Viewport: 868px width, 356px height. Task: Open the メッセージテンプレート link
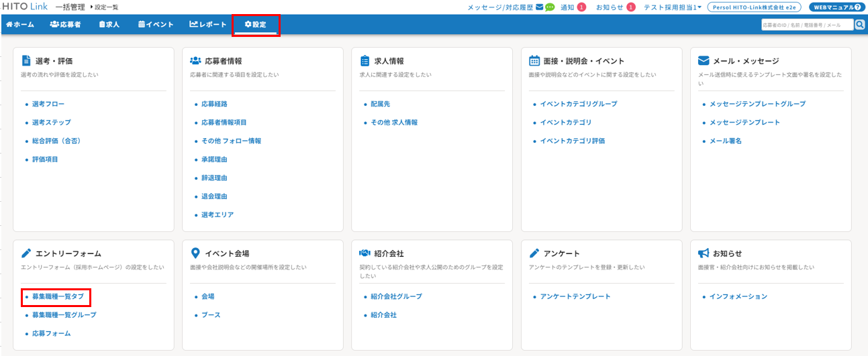click(744, 123)
